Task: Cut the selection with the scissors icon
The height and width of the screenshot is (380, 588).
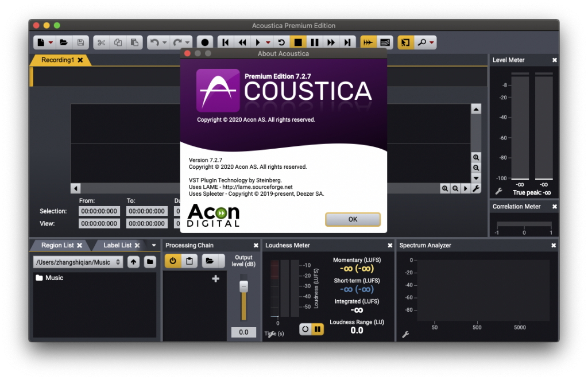Action: pos(101,42)
